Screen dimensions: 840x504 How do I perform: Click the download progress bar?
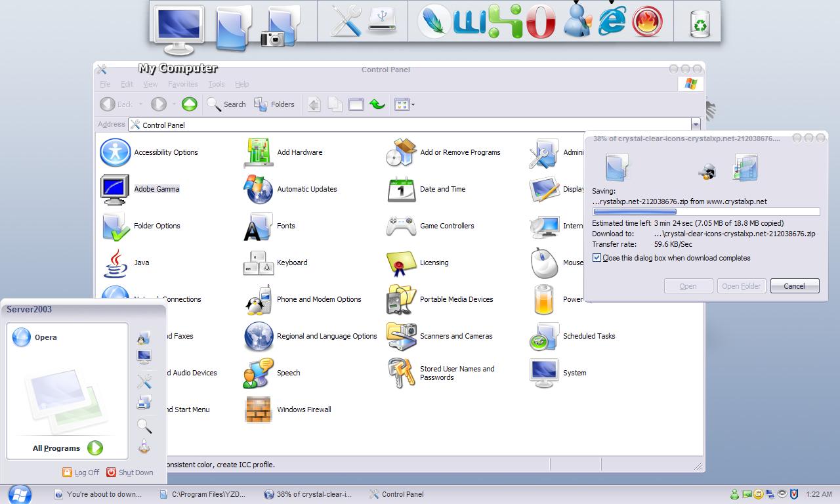[706, 212]
